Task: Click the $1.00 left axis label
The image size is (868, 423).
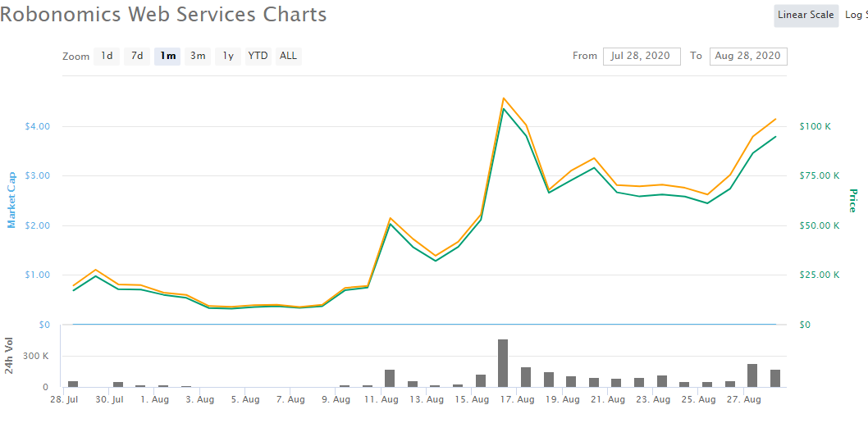Action: click(38, 275)
